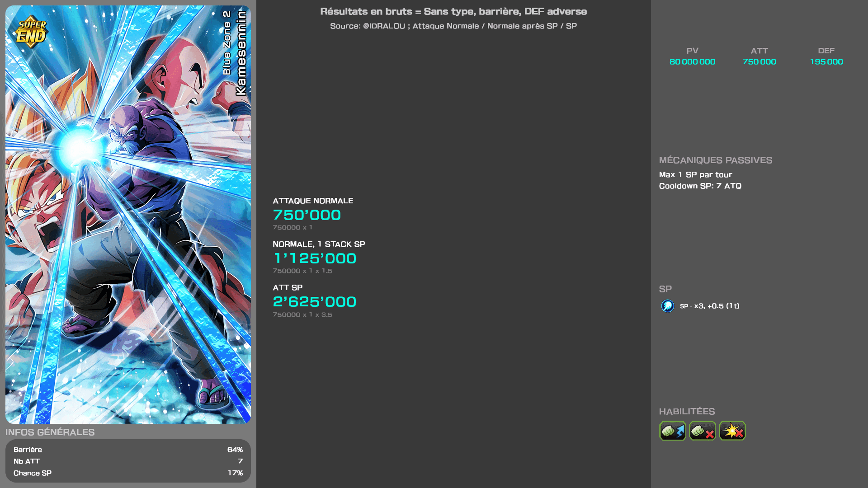Select the Nb ATT 7 row
This screenshot has width=868, height=488.
128,461
